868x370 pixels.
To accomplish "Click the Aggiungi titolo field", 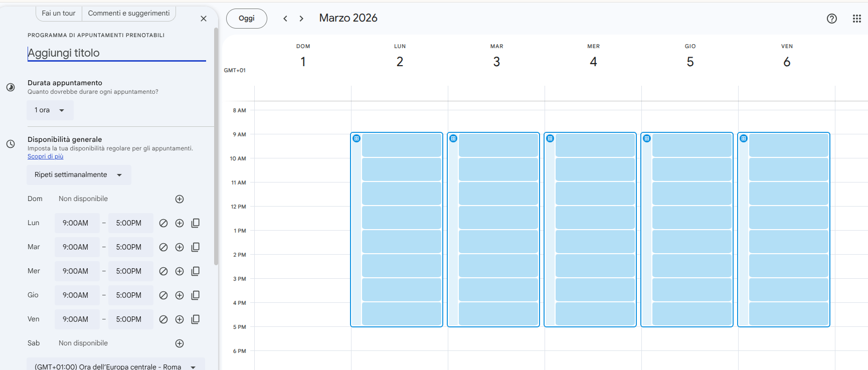I will (117, 53).
